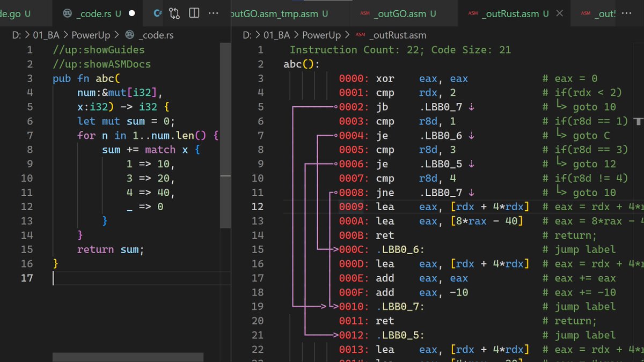Switch to the _outGO.asm tab
Viewport: 644px width, 362px height.
tap(404, 13)
